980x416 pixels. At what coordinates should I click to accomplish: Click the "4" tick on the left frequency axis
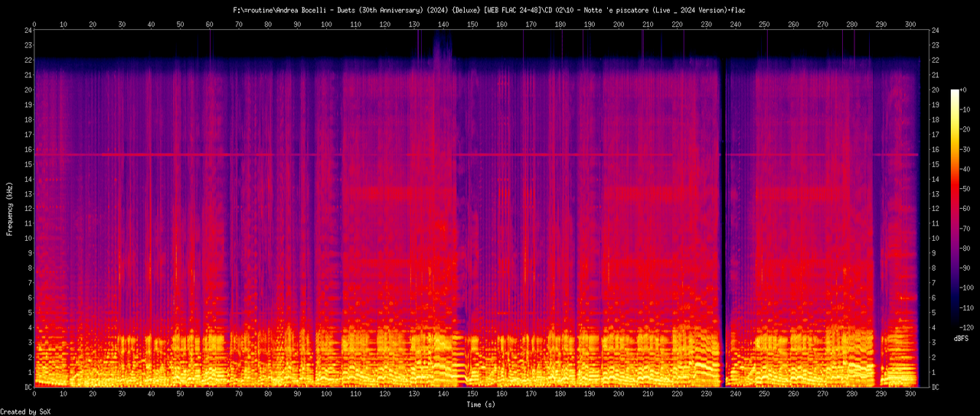point(29,327)
